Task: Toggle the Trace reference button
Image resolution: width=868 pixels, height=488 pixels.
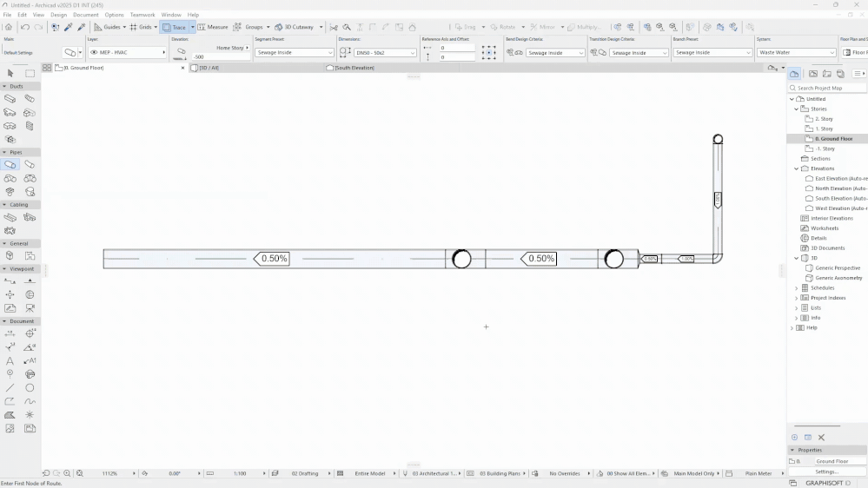Action: click(175, 27)
